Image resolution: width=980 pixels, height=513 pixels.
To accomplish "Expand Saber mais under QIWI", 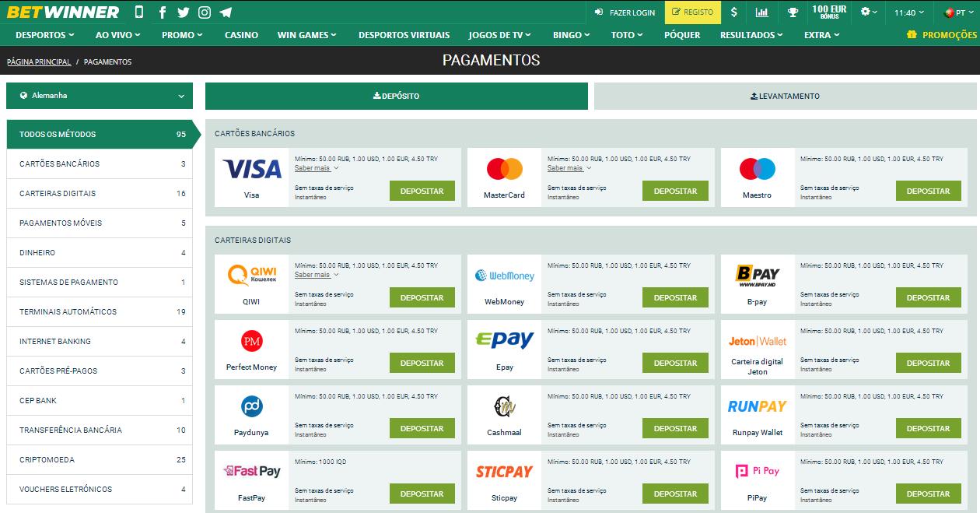I will coord(317,275).
